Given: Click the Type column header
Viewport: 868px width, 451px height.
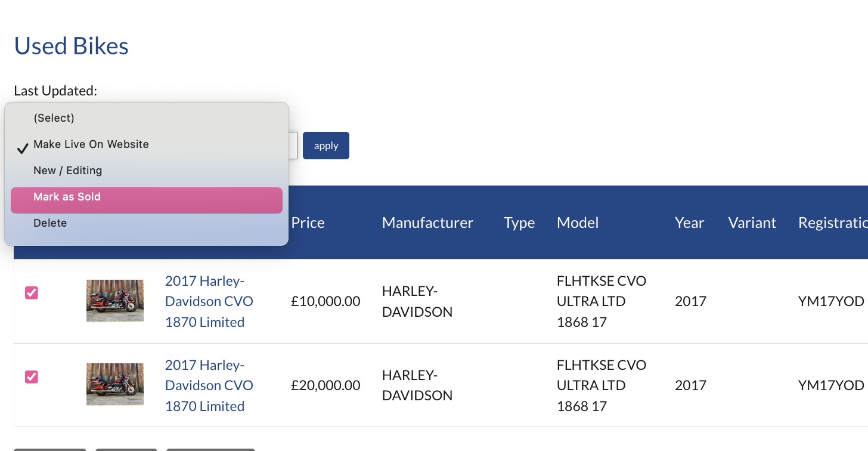Looking at the screenshot, I should [519, 223].
